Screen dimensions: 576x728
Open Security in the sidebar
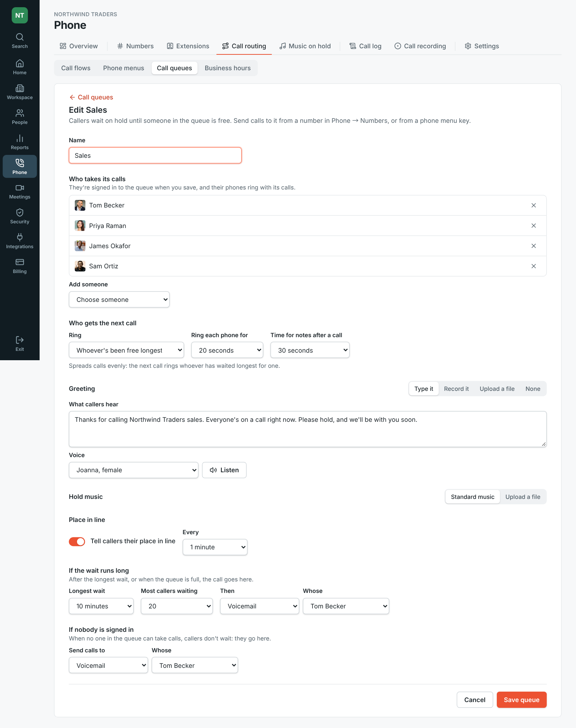coord(20,216)
